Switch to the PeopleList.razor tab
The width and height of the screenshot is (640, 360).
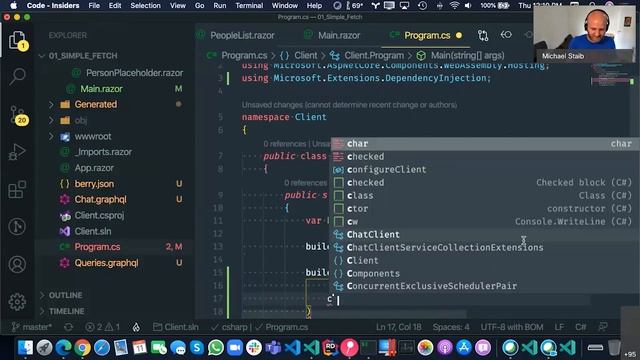click(x=242, y=36)
